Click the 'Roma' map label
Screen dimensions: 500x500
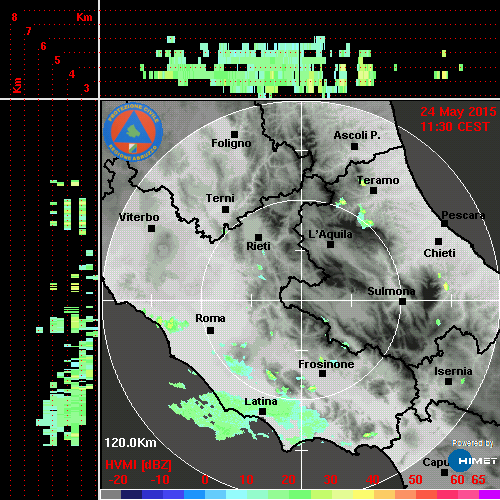[210, 318]
